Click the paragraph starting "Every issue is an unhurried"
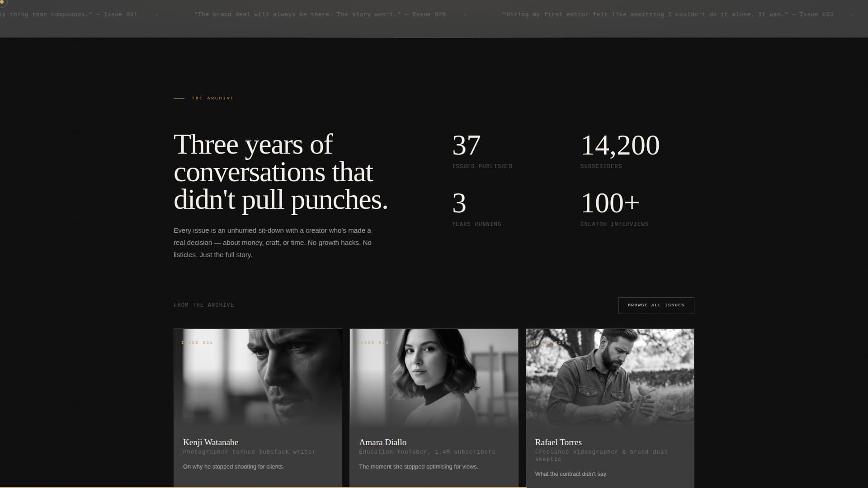This screenshot has height=488, width=868. pyautogui.click(x=273, y=243)
